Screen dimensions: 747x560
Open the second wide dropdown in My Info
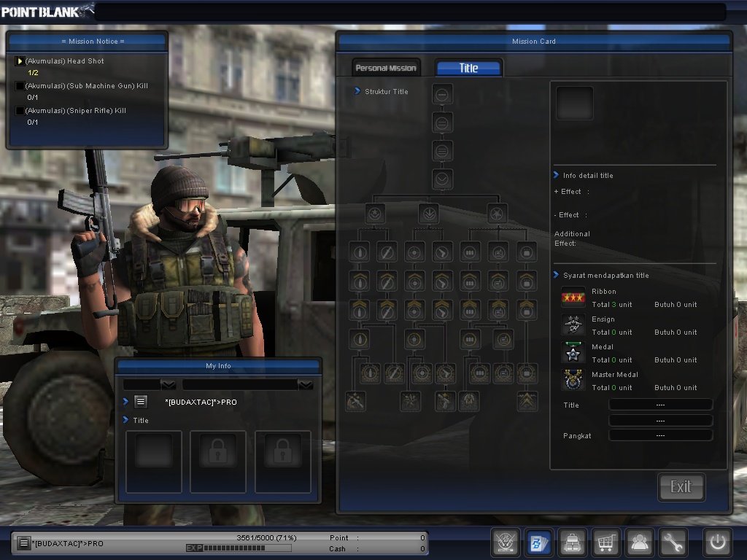pyautogui.click(x=248, y=384)
